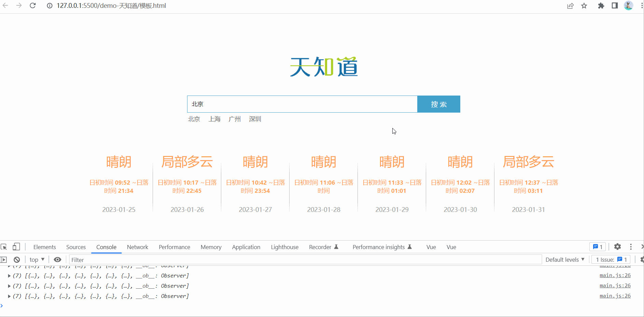
Task: Open DevTools settings gear
Action: [x=617, y=246]
